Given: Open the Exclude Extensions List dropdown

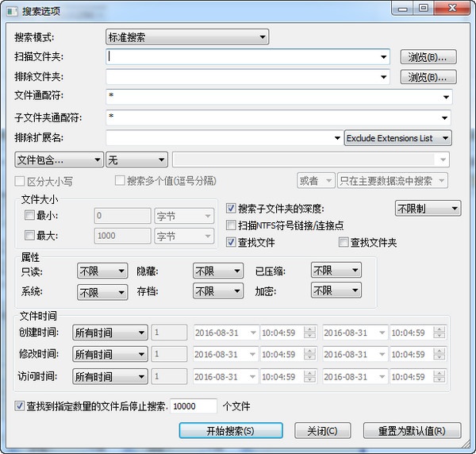Looking at the screenshot, I should tap(397, 138).
